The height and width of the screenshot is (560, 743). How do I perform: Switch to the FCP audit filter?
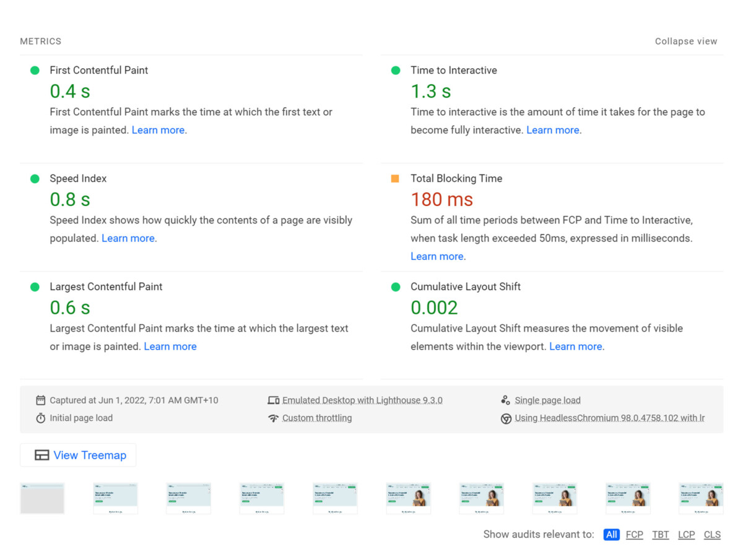634,534
